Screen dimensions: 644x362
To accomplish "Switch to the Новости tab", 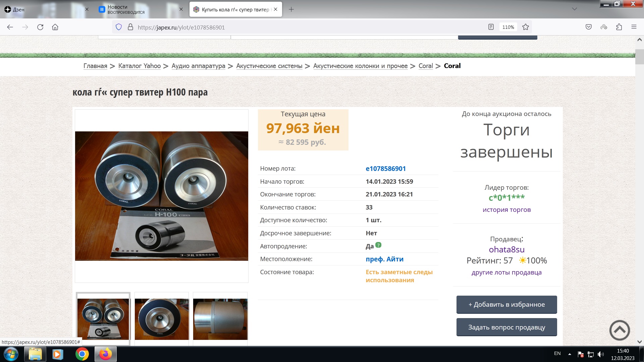I will point(141,9).
